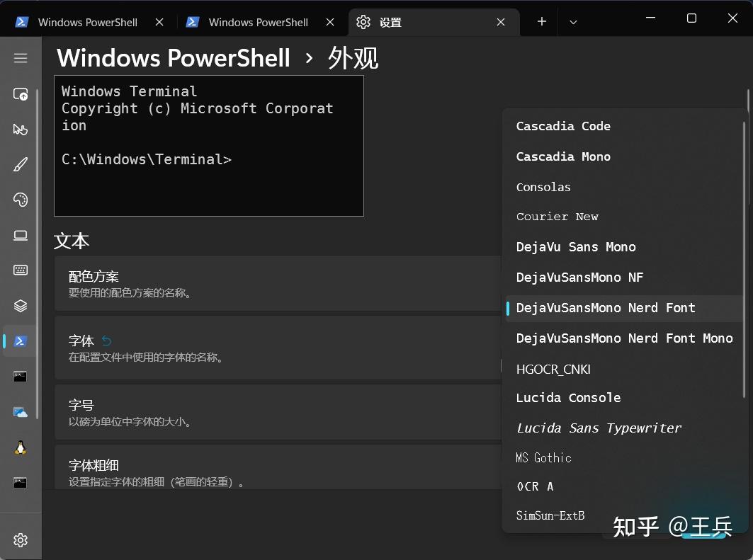Select the Azure Cloud Shell profile icon
This screenshot has width=753, height=560.
point(20,412)
